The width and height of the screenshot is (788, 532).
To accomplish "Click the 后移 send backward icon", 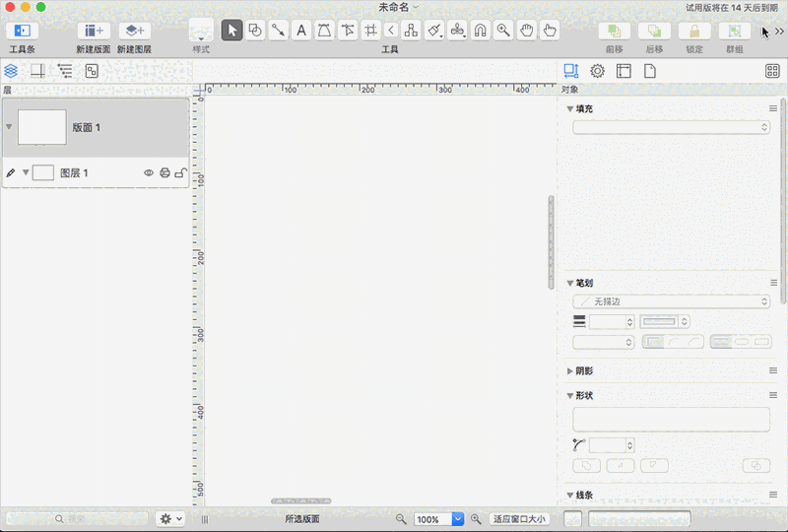I will tap(654, 32).
